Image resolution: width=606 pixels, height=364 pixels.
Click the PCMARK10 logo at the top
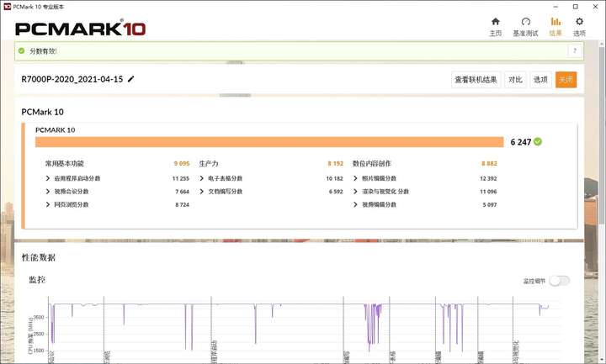point(81,29)
